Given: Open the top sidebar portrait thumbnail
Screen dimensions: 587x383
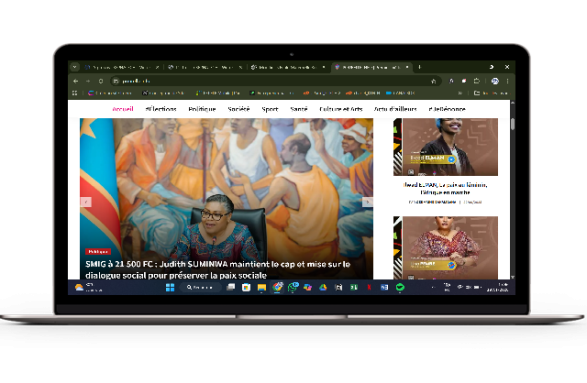Looking at the screenshot, I should [x=445, y=147].
